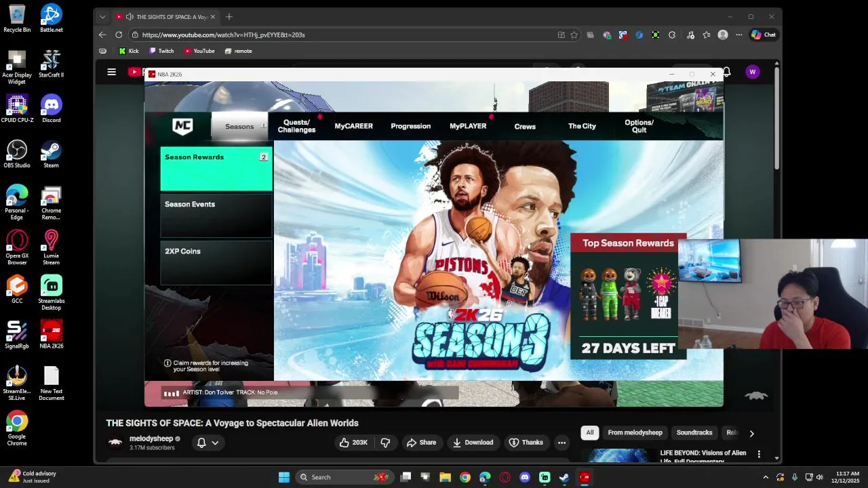The width and height of the screenshot is (868, 488).
Task: Open the Battle.net desktop icon
Action: pos(51,18)
